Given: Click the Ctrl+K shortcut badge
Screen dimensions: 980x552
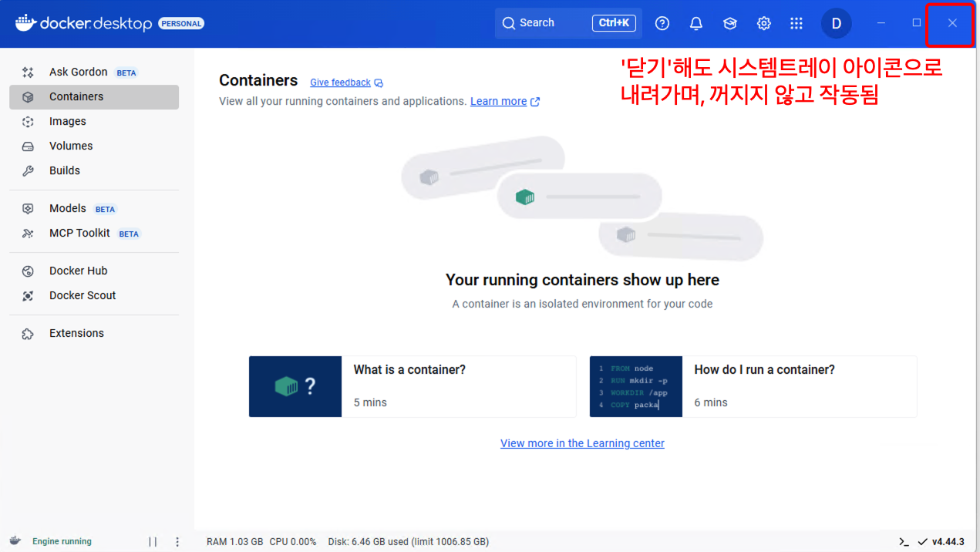Looking at the screenshot, I should 614,23.
